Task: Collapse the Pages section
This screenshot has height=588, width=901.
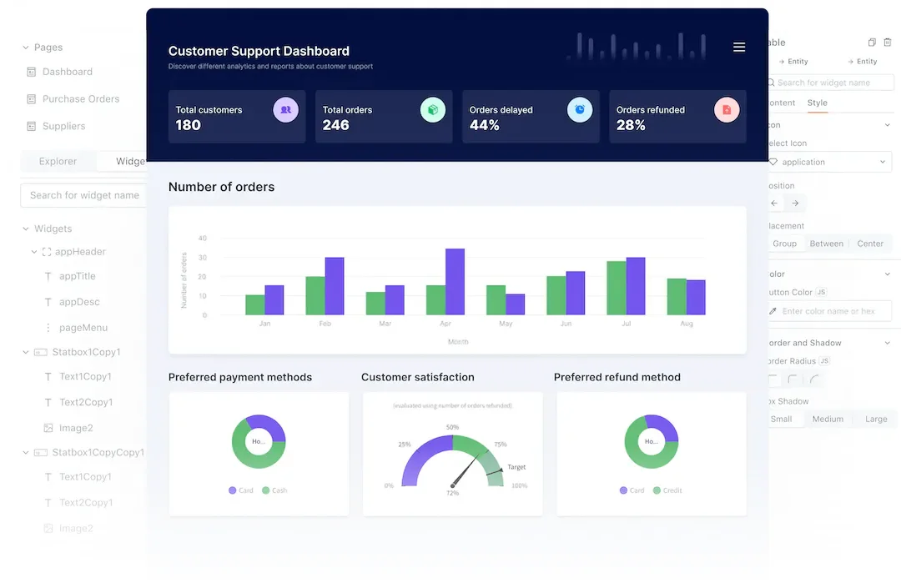Action: pos(26,48)
